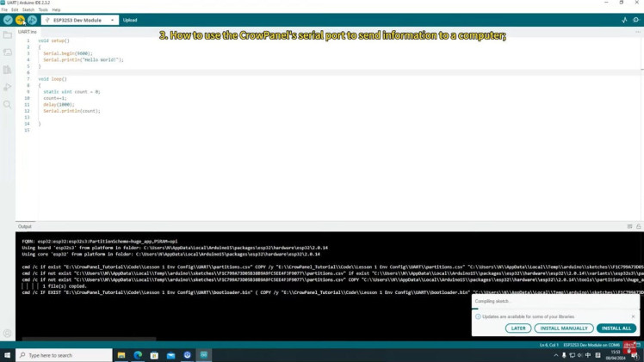Click on the static uint count line
The height and width of the screenshot is (362, 644).
click(x=71, y=92)
